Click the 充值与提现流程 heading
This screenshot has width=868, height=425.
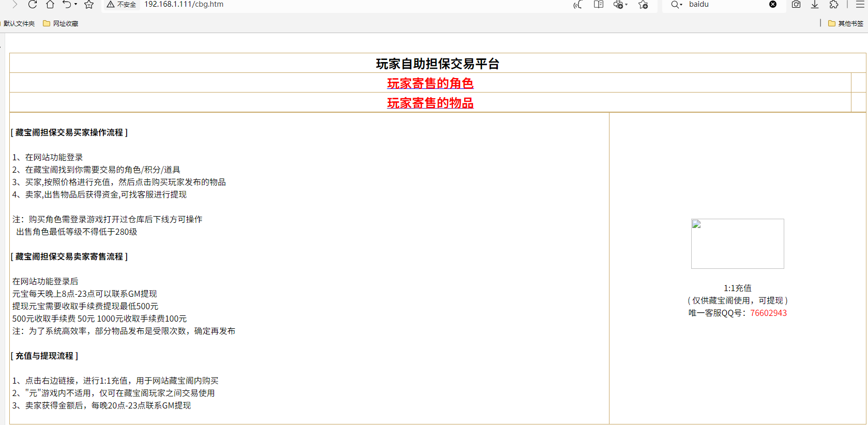tap(44, 356)
